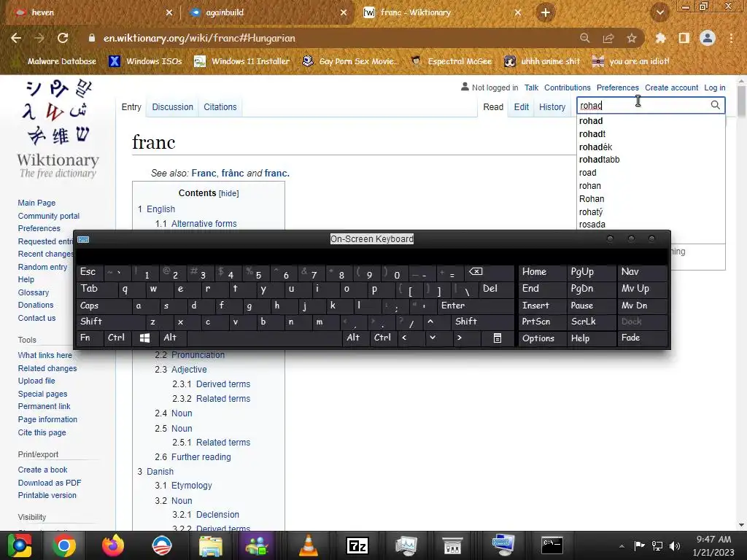The image size is (747, 560).
Task: Click the Enter key on On-Screen Keyboard
Action: tap(476, 306)
